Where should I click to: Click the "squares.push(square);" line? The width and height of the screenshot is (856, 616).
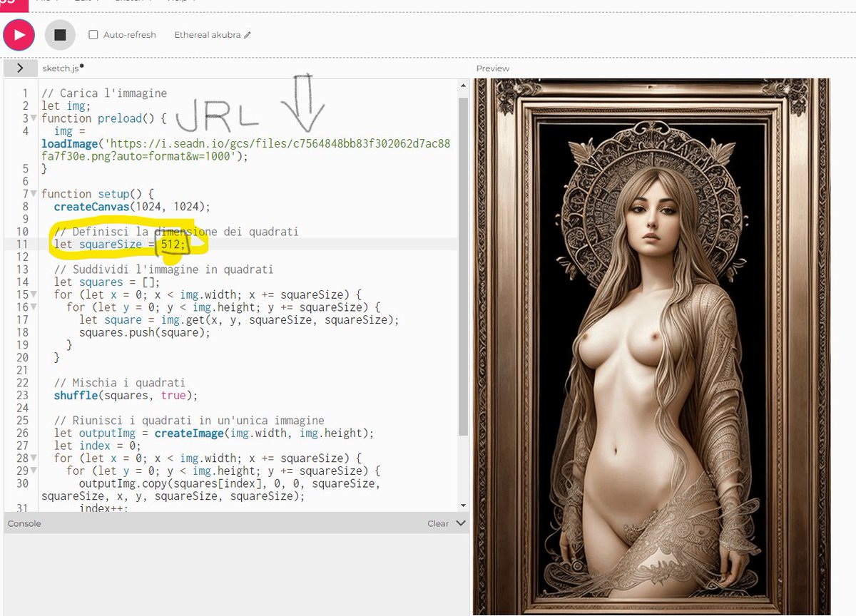145,332
